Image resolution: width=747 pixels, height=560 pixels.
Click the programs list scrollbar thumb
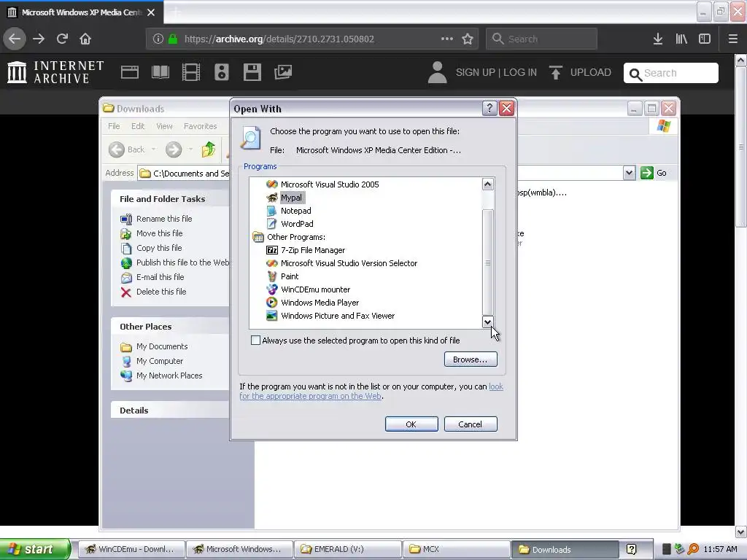pyautogui.click(x=487, y=262)
